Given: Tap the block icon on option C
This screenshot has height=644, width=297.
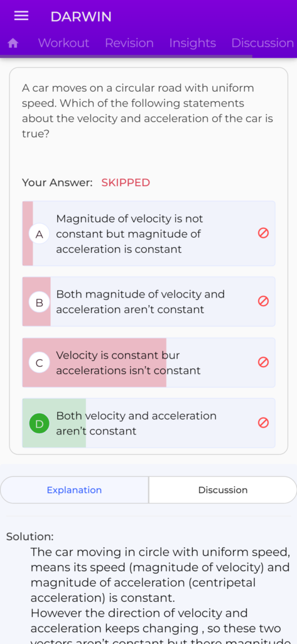Looking at the screenshot, I should coord(263,362).
